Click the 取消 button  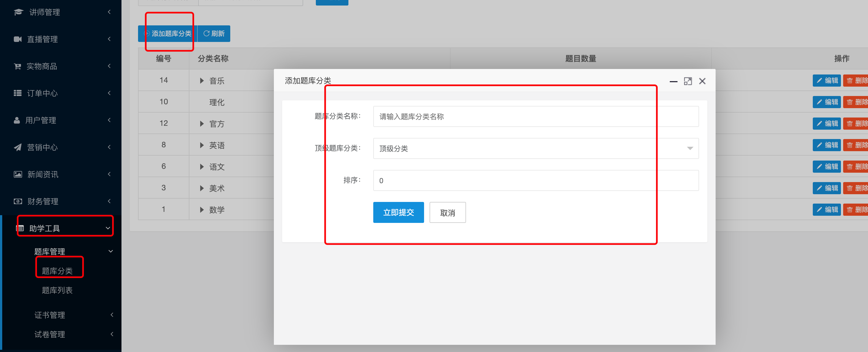[x=448, y=212]
